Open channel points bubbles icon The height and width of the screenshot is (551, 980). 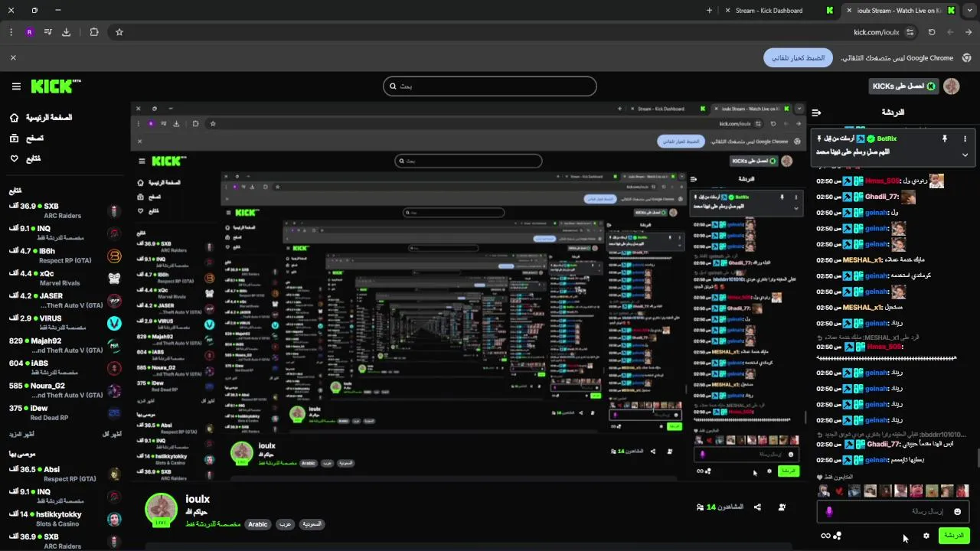838,536
